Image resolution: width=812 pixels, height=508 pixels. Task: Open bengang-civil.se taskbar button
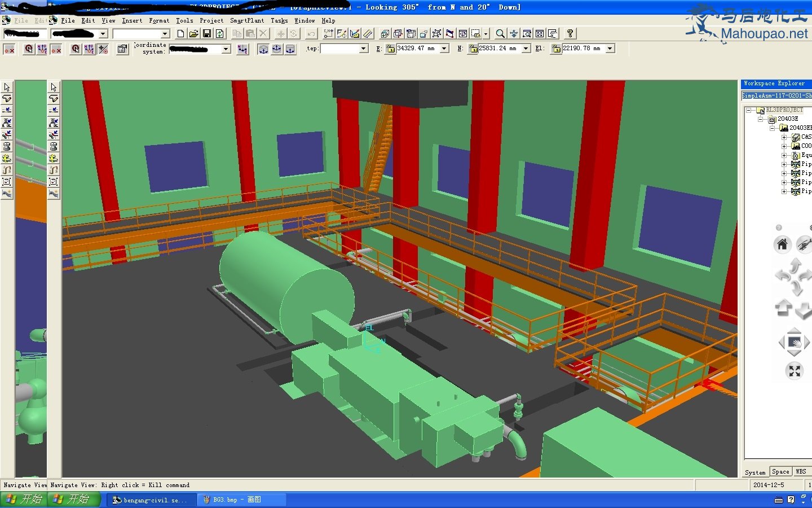[151, 500]
